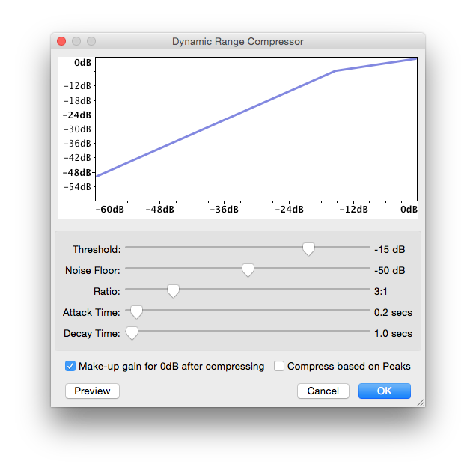Viewport: 476px width, 476px height.
Task: Close the dialog with the red button
Action: 61,42
